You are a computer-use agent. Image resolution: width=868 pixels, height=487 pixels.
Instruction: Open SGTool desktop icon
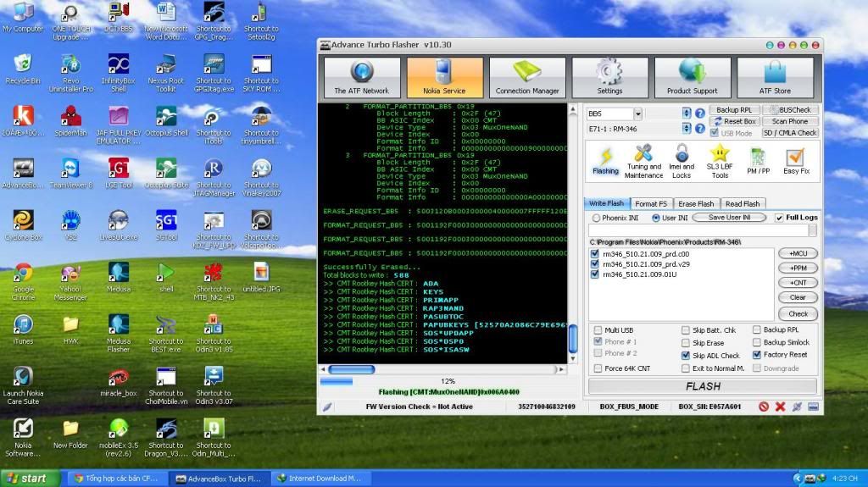(166, 225)
